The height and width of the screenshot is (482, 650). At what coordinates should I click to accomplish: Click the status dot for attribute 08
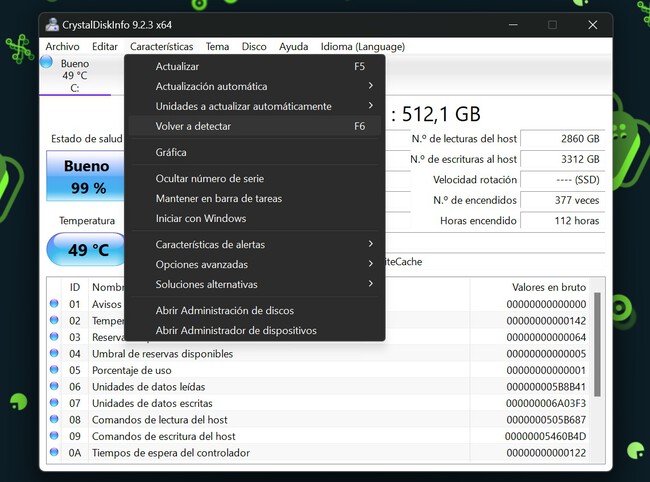pos(53,420)
